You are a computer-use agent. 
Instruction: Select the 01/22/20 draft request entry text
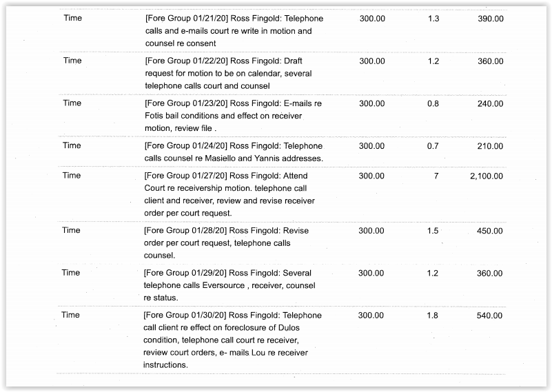coord(234,73)
